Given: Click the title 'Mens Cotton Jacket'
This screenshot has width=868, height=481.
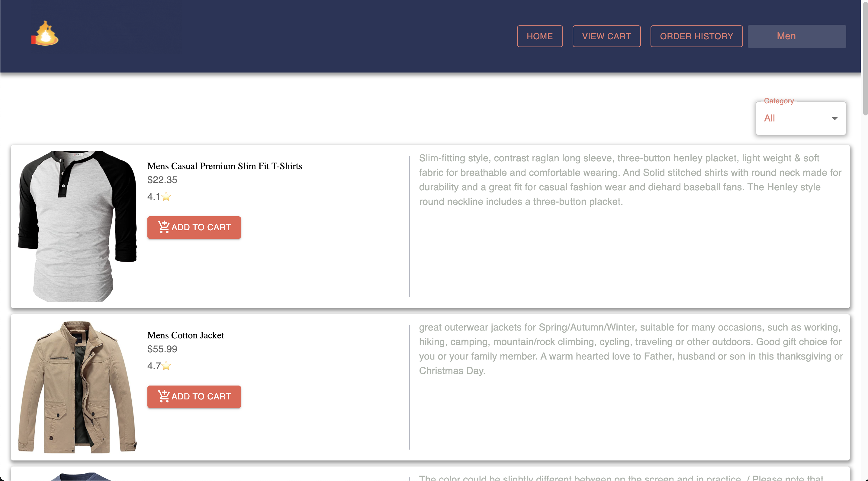Looking at the screenshot, I should pos(185,335).
